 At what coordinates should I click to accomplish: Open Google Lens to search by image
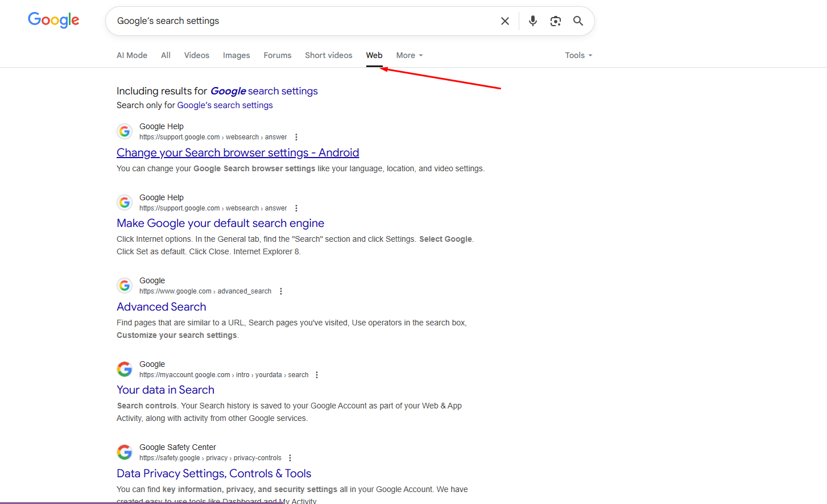pyautogui.click(x=555, y=20)
